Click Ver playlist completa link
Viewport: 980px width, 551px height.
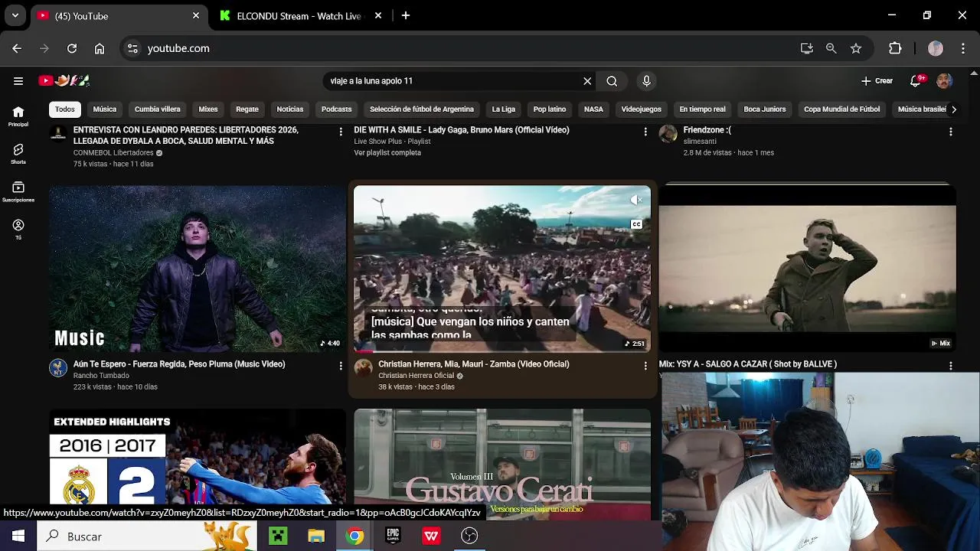click(387, 153)
